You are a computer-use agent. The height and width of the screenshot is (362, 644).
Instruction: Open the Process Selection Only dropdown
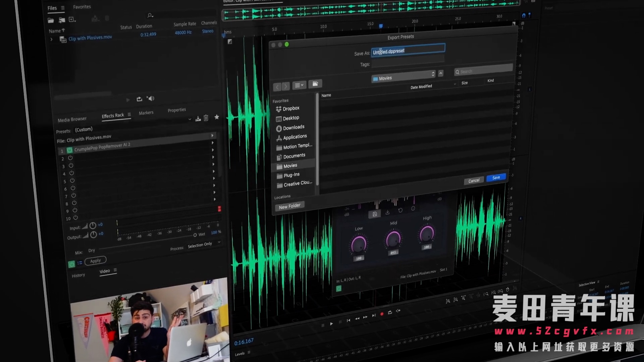[204, 244]
